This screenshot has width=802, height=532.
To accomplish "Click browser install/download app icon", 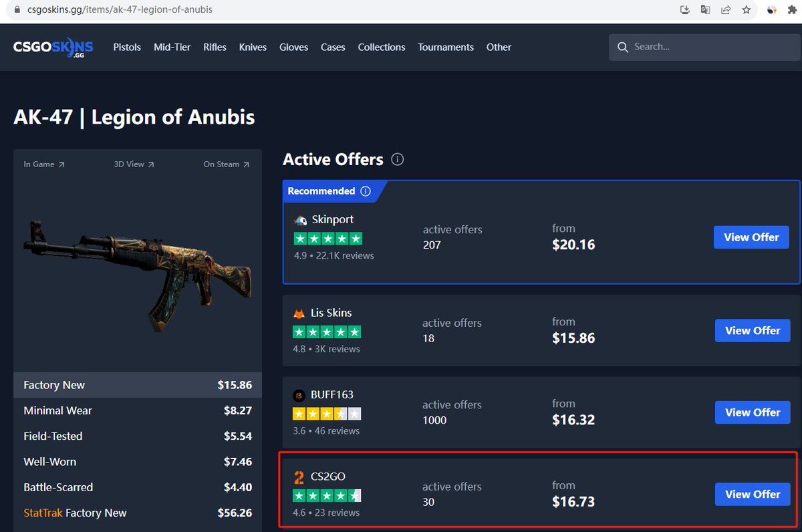I will point(685,10).
